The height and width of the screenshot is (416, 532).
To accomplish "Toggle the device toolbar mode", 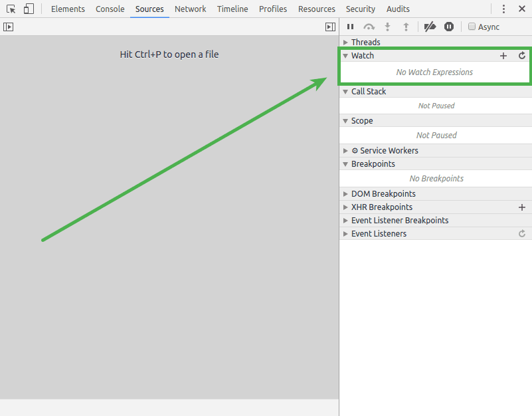I will pyautogui.click(x=27, y=8).
